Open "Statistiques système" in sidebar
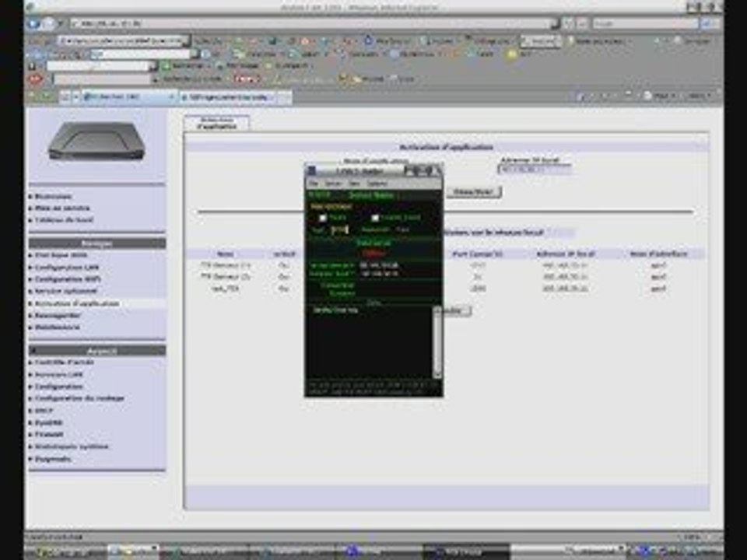The width and height of the screenshot is (747, 560). 72,446
